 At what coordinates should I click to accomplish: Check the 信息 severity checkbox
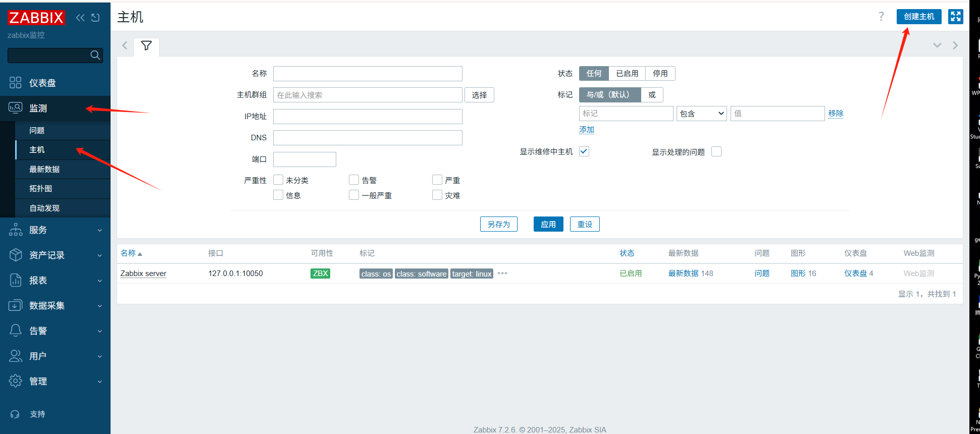[x=278, y=195]
